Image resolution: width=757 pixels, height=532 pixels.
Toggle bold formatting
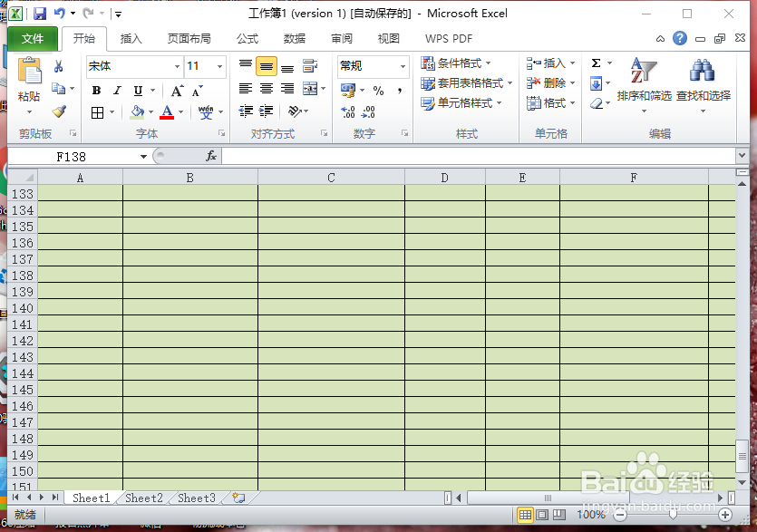[96, 91]
